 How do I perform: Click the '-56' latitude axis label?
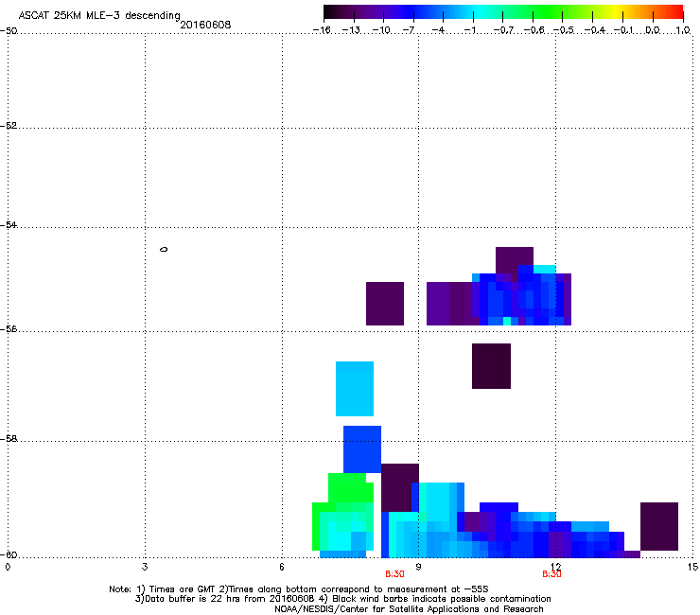tap(9, 328)
